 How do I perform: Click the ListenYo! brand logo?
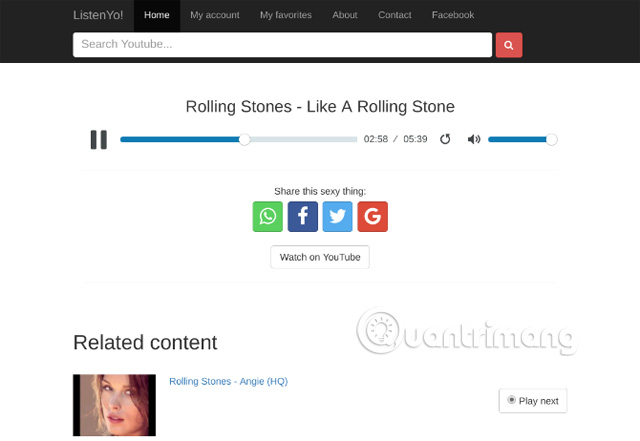tap(98, 15)
